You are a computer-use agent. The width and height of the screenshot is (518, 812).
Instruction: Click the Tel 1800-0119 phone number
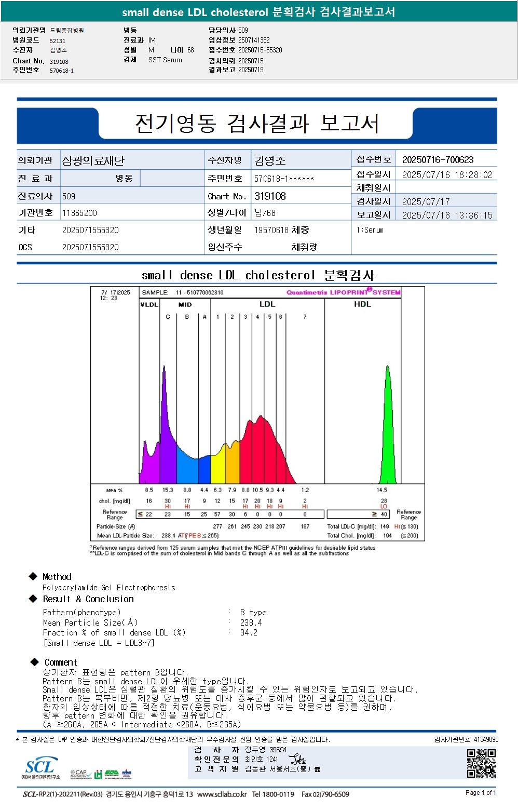click(273, 794)
